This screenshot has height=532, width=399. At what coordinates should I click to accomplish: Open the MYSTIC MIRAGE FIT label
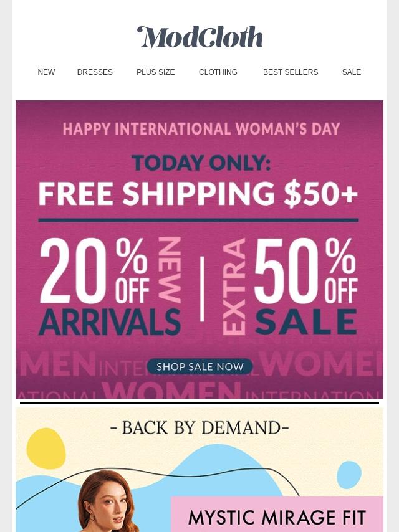[x=277, y=516]
